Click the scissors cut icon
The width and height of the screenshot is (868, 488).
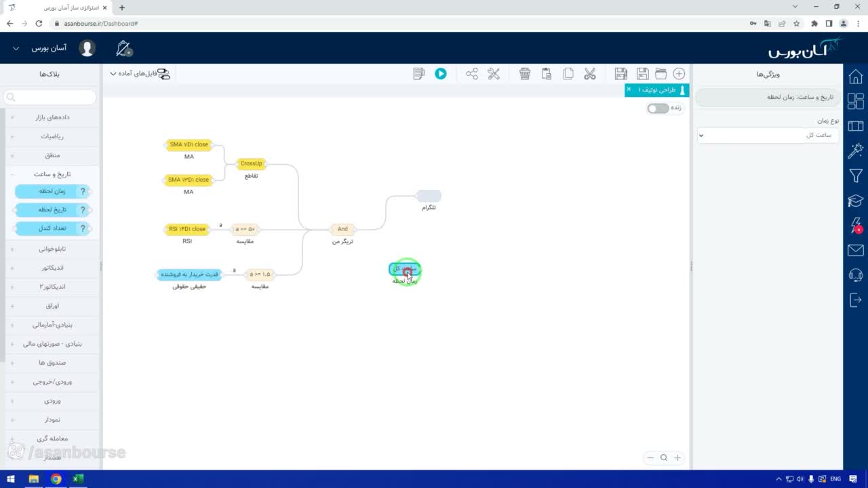[x=590, y=73]
